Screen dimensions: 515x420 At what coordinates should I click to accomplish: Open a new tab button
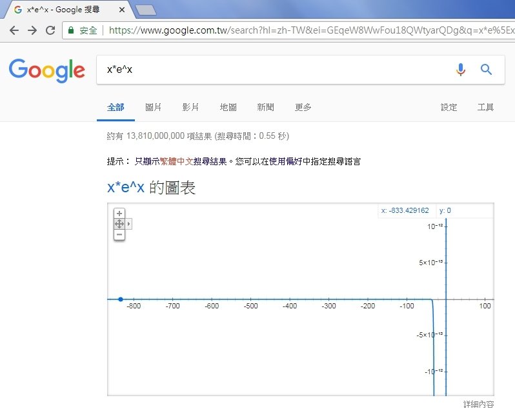pos(146,10)
